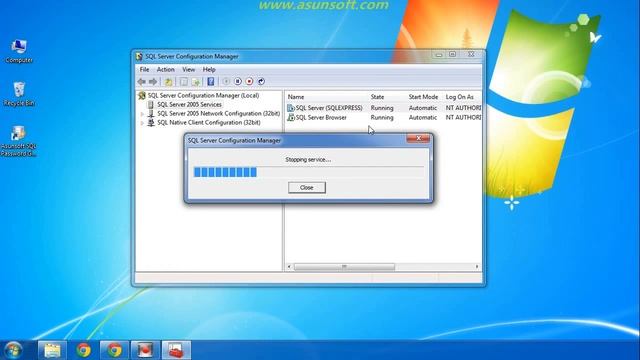Click the horizontal scrollbar right arrow

coord(477,267)
